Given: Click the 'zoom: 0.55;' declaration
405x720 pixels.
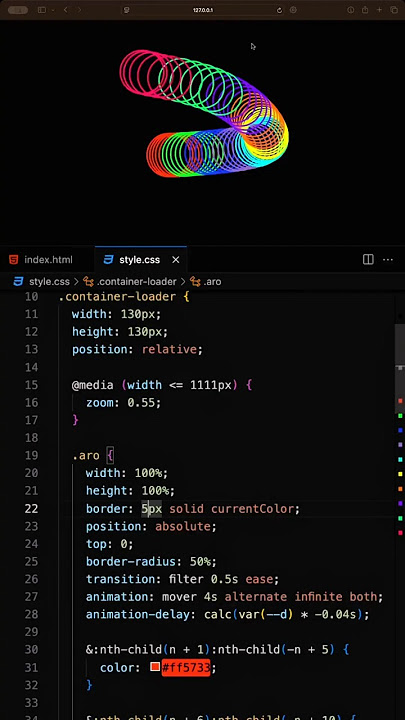Looking at the screenshot, I should coord(124,403).
